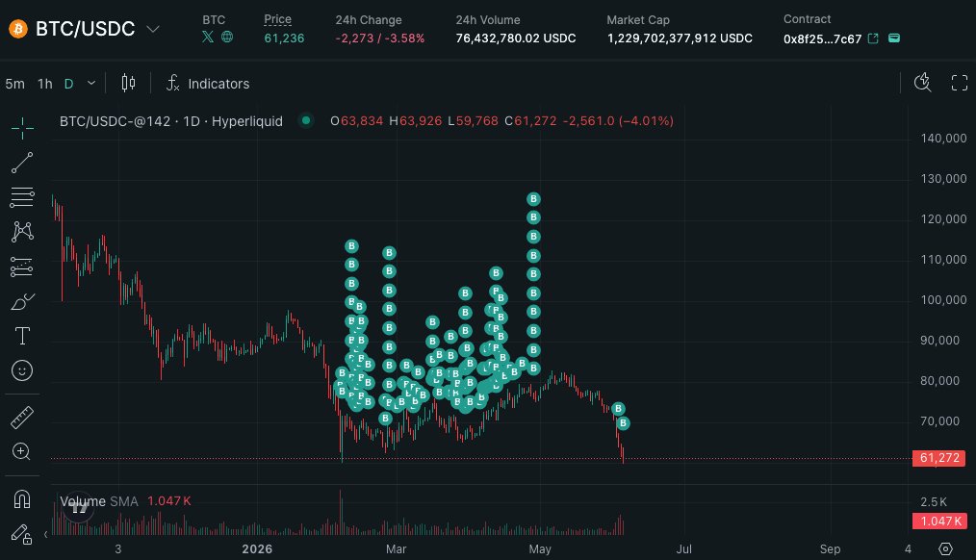Toggle magnet mode snapping
This screenshot has width=976, height=560.
pos(22,499)
